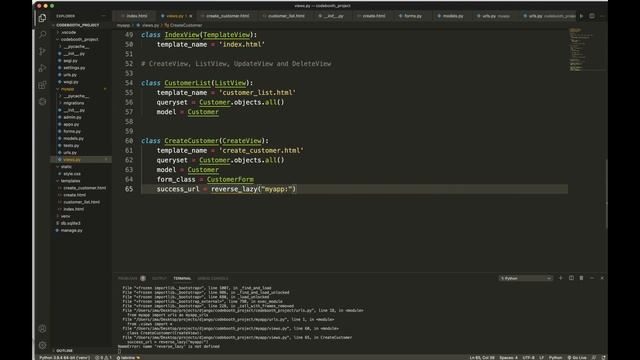This screenshot has width=640, height=360.
Task: Expand the OUTLINE section
Action: [x=64, y=351]
